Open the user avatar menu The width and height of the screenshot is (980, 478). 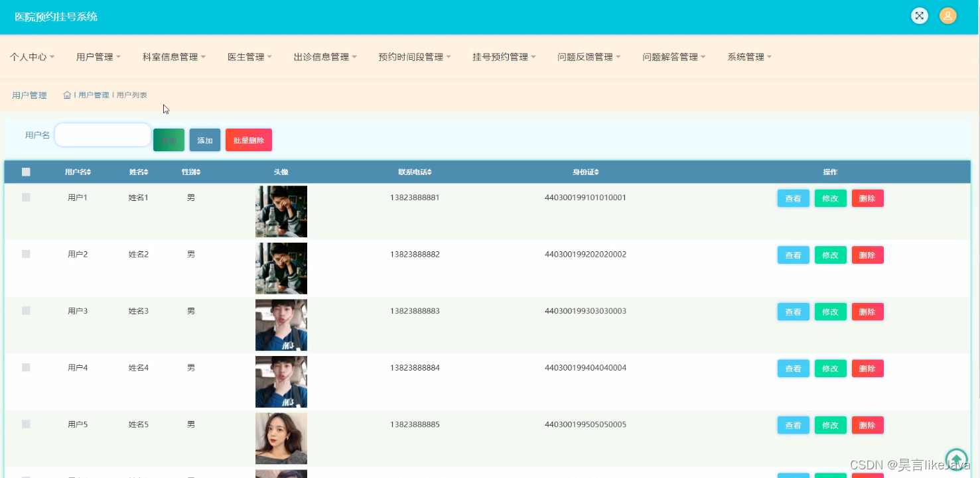pyautogui.click(x=948, y=16)
